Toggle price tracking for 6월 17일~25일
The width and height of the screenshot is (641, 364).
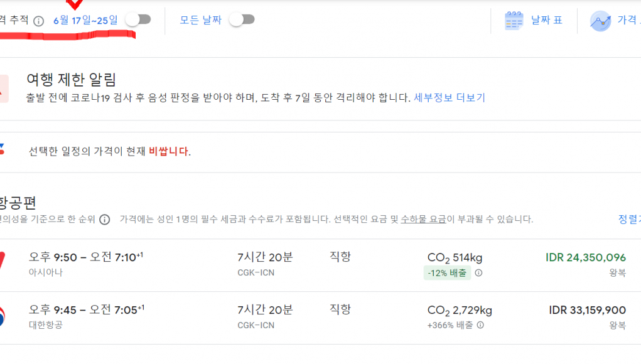138,19
